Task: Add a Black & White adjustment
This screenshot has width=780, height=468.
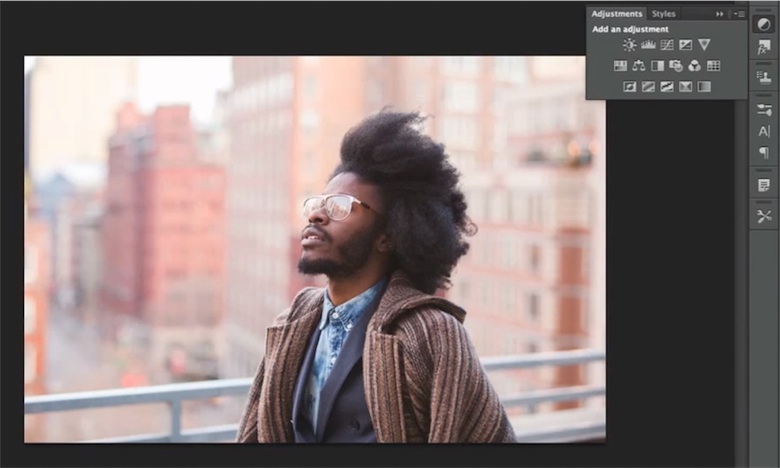Action: click(x=657, y=66)
